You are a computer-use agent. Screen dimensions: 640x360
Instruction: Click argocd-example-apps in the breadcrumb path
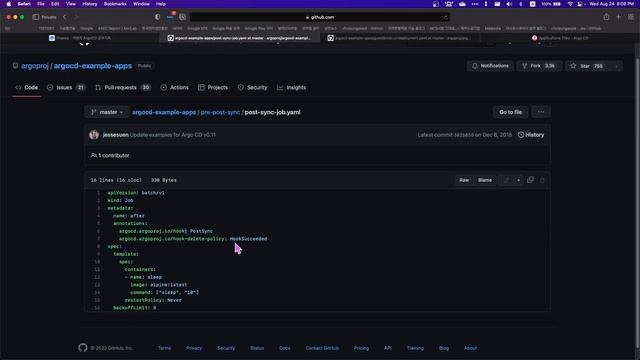pyautogui.click(x=164, y=112)
